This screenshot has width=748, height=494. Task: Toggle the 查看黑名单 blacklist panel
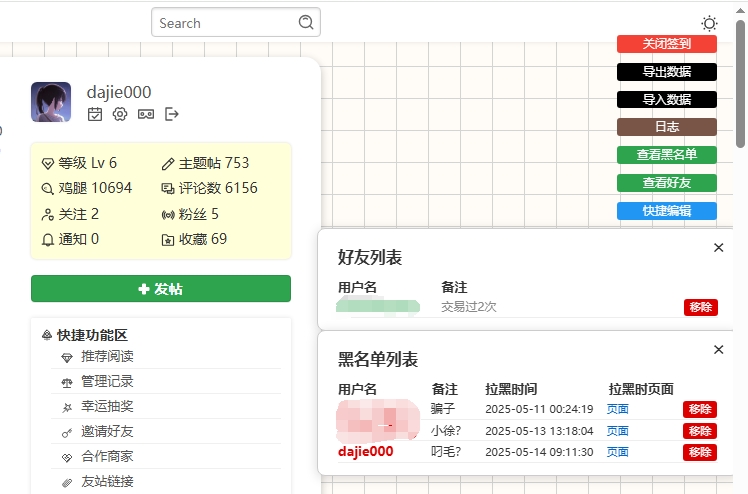click(x=666, y=155)
